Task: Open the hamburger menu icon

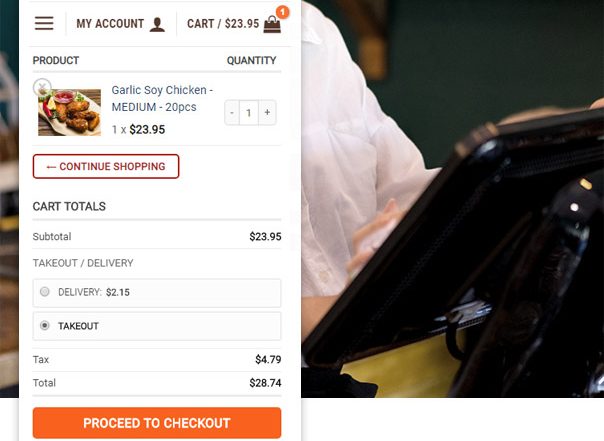Action: point(44,23)
